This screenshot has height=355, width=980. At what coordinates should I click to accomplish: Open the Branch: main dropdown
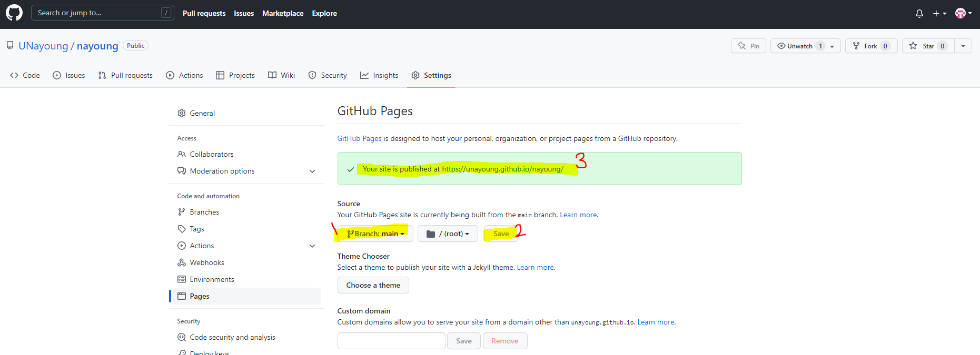coord(375,234)
